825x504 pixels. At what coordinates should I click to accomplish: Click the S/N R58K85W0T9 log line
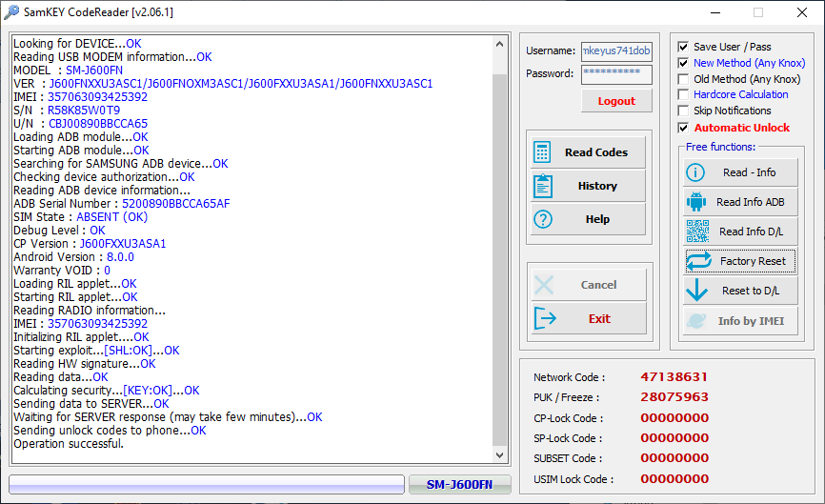pos(67,111)
